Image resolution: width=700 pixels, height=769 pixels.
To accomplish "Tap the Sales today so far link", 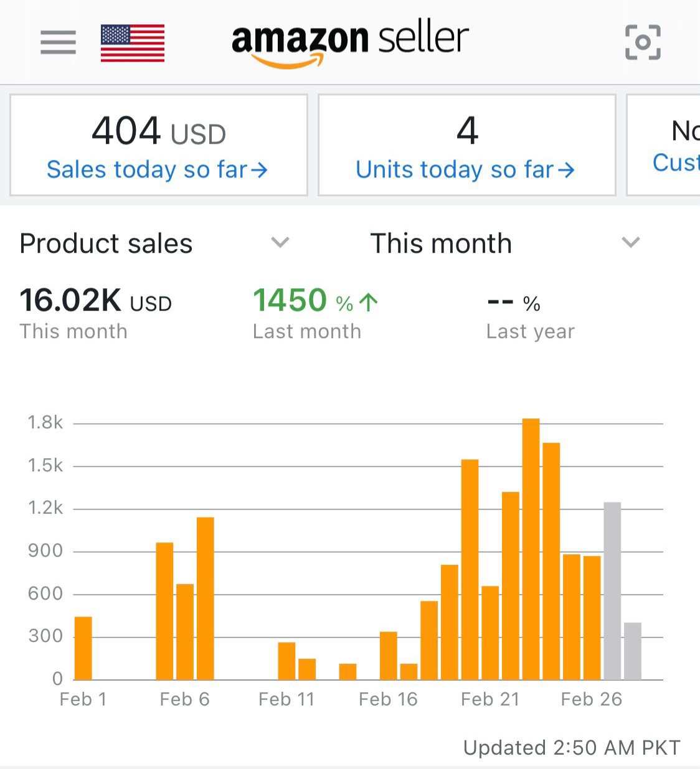I will tap(157, 169).
